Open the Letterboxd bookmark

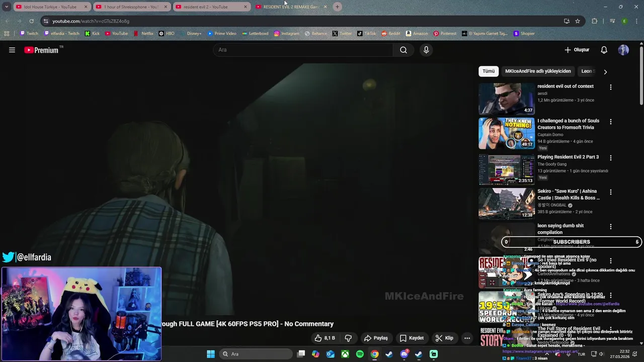tap(255, 34)
